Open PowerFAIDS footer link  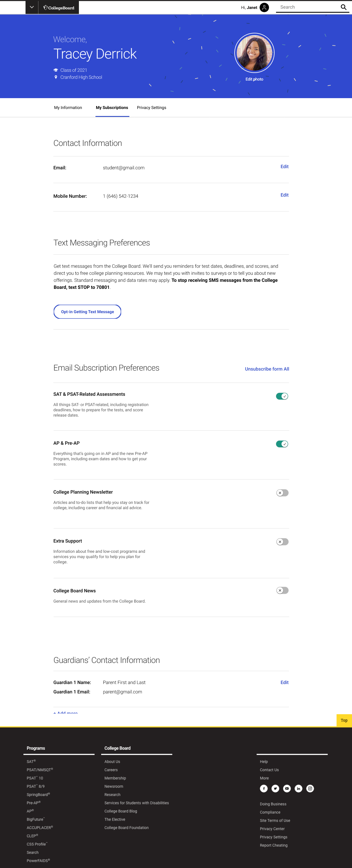pos(38,861)
